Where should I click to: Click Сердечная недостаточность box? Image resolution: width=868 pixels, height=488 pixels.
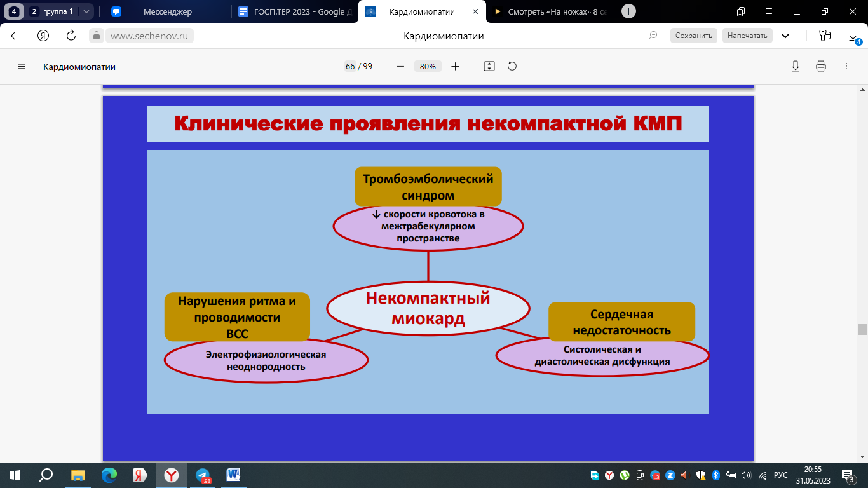pyautogui.click(x=621, y=322)
